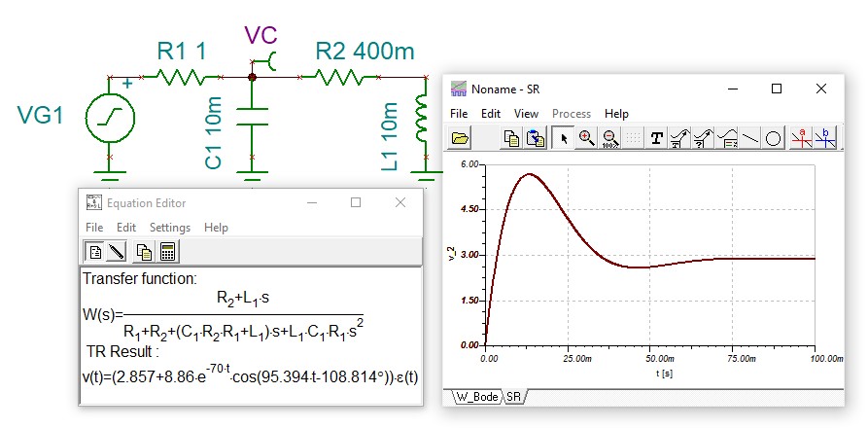Click the zoom out 100% tool
The width and height of the screenshot is (868, 428).
click(609, 138)
